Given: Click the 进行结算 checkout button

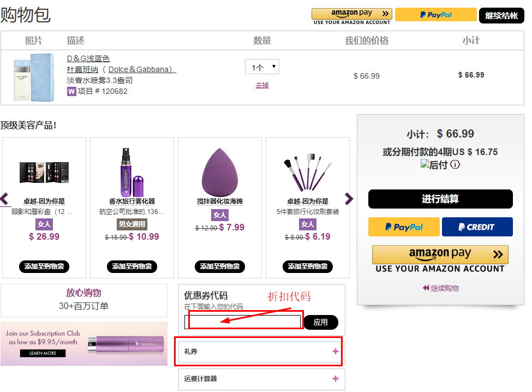Looking at the screenshot, I should pyautogui.click(x=440, y=199).
